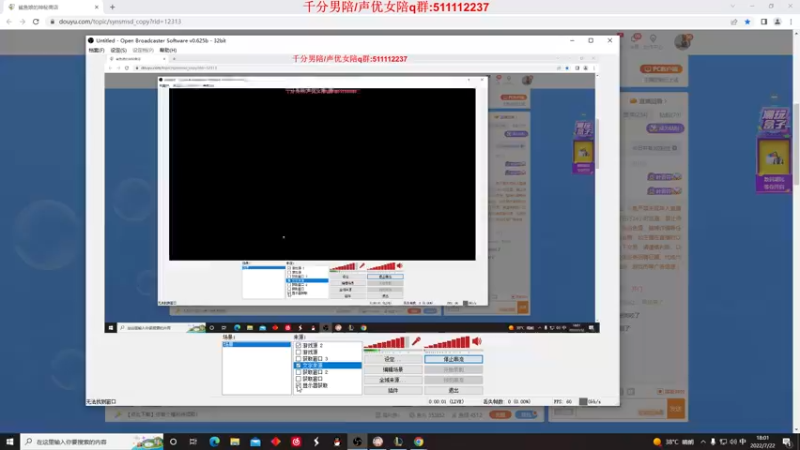Open File Explorer from taskbar
The image size is (800, 450).
[235, 441]
